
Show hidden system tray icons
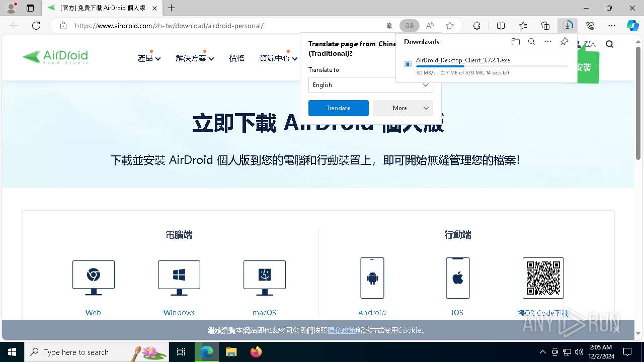pyautogui.click(x=542, y=352)
